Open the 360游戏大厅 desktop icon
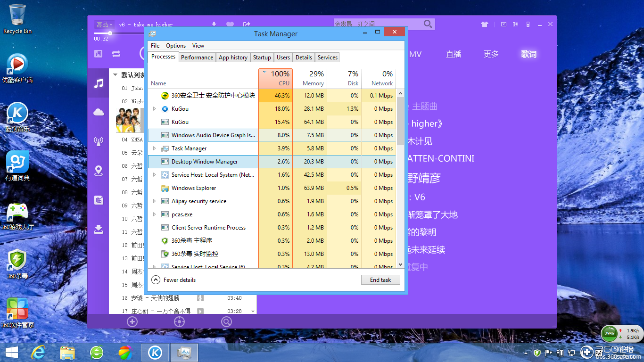This screenshot has width=644, height=362. (x=17, y=216)
